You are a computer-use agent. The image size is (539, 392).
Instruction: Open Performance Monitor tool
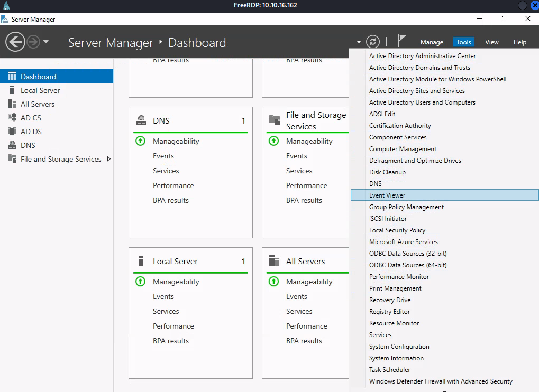[445, 277]
